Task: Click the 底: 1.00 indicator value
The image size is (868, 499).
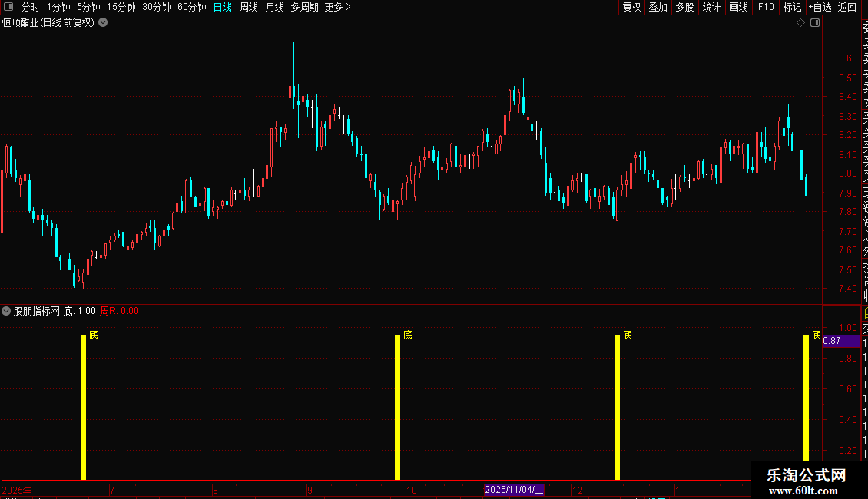Action: [80, 311]
